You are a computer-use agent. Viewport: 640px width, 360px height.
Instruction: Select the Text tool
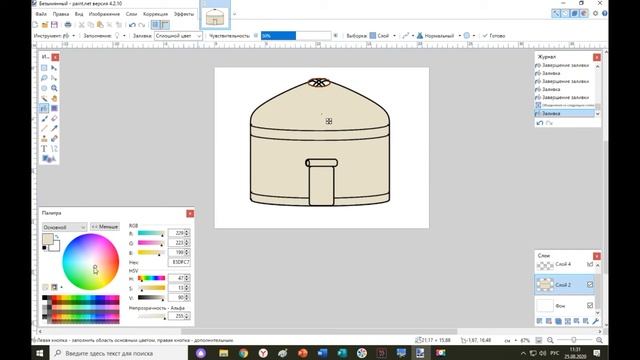coord(44,149)
